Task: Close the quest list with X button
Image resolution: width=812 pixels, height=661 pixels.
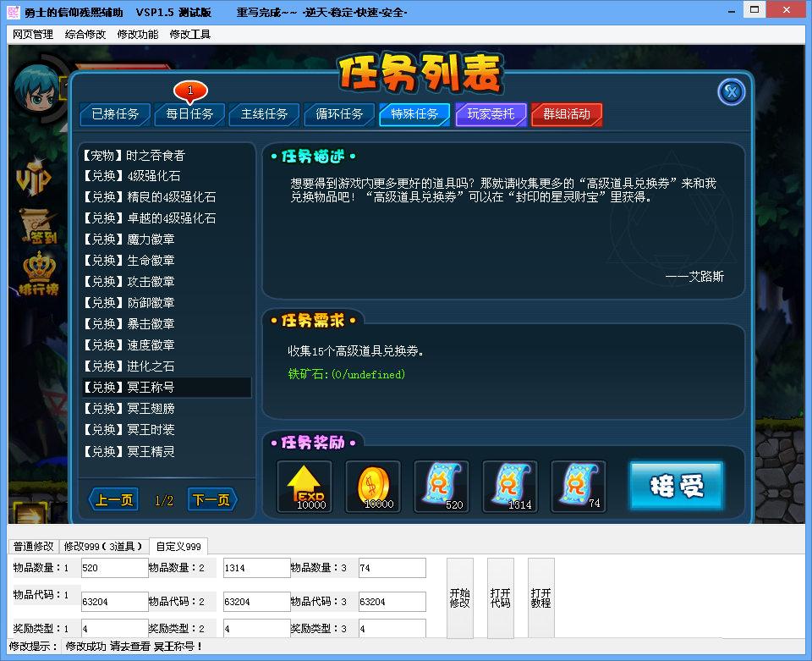Action: (731, 91)
